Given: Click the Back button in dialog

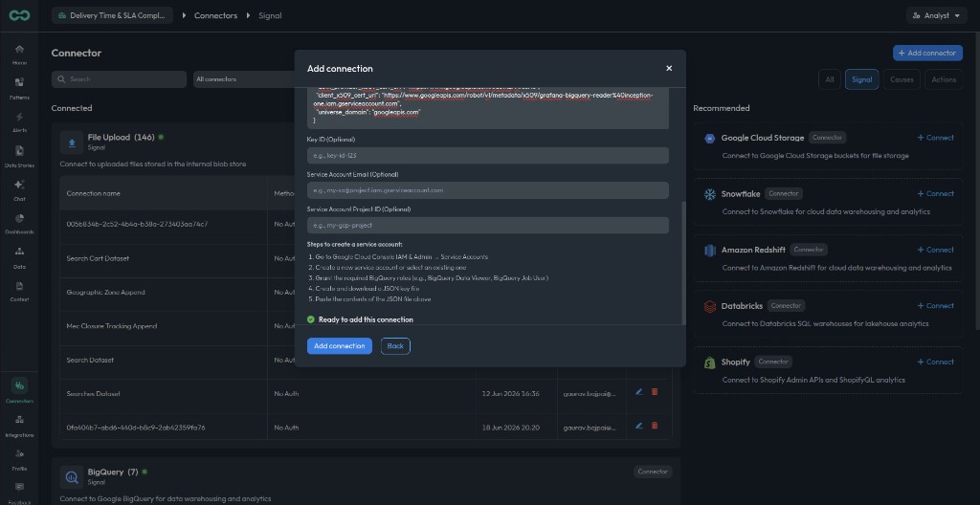Looking at the screenshot, I should [x=395, y=346].
